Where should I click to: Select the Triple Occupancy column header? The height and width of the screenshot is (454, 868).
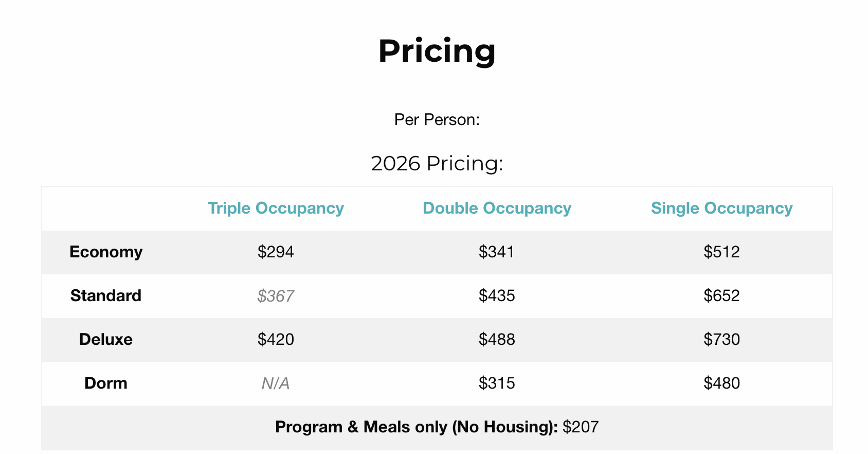tap(276, 208)
